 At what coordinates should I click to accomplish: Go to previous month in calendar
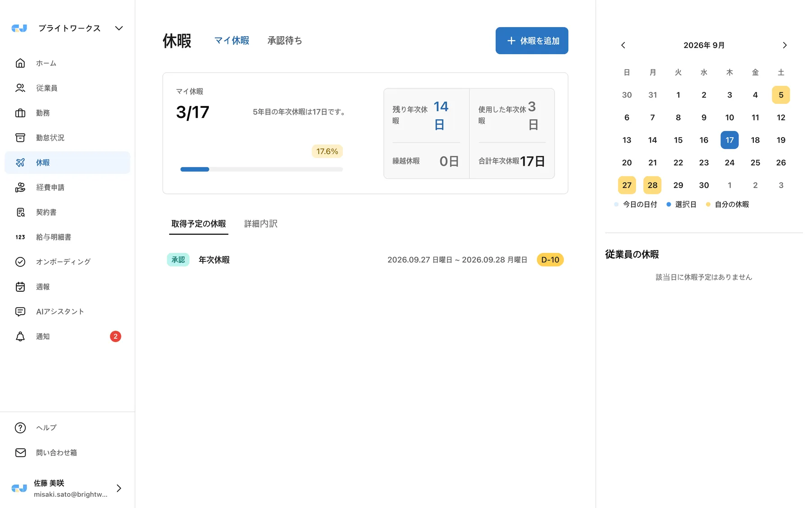623,45
